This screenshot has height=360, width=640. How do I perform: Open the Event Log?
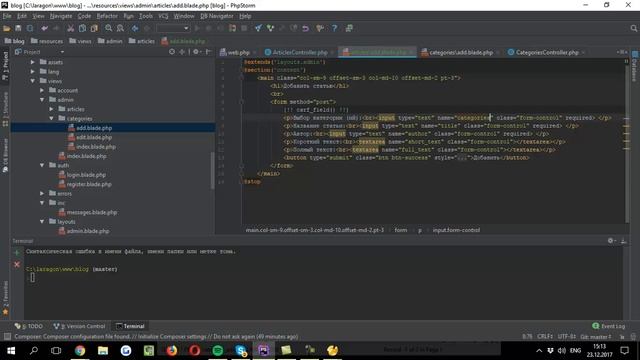click(x=609, y=326)
